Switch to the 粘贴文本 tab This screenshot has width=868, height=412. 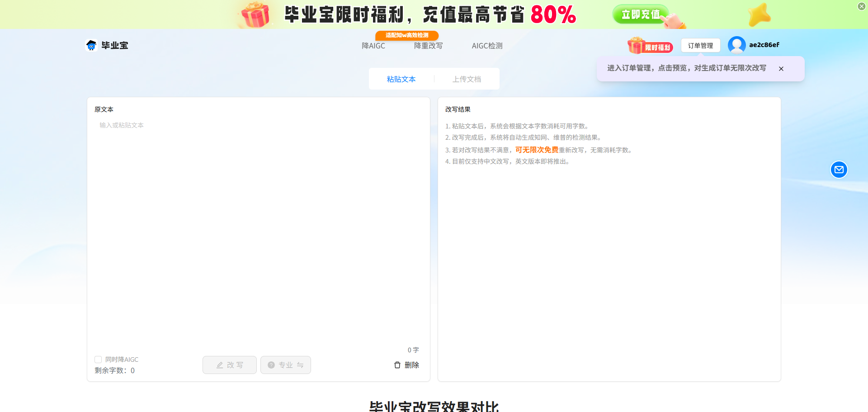tap(401, 79)
